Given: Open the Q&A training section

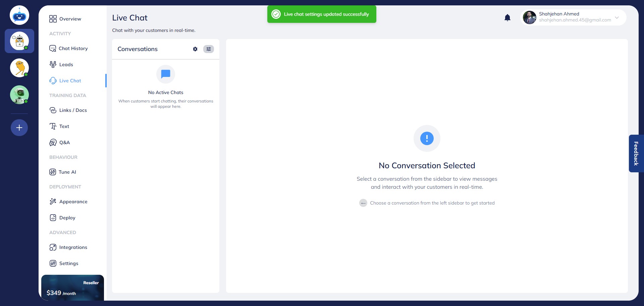Looking at the screenshot, I should pos(64,142).
